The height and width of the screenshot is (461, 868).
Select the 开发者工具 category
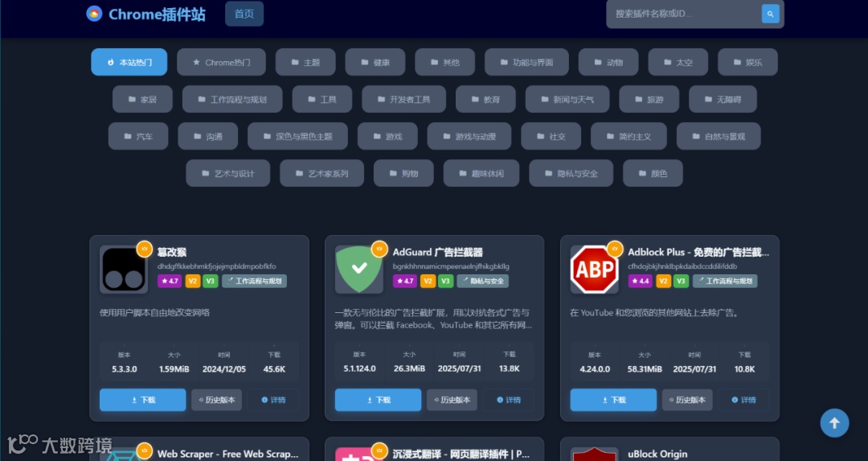tap(404, 99)
